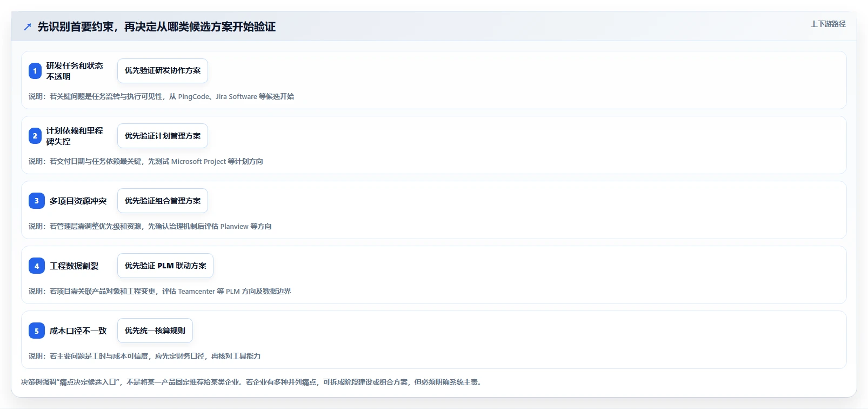Click the footer text 决策树强调痛点决定候选入口
Viewport: 868px width, 409px height.
point(252,382)
